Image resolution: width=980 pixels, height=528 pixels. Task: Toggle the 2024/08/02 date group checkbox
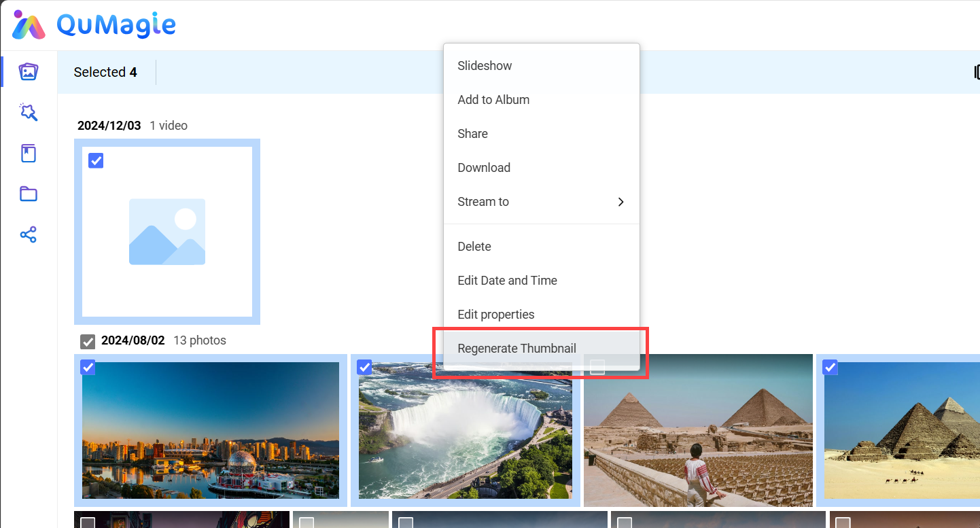click(88, 341)
